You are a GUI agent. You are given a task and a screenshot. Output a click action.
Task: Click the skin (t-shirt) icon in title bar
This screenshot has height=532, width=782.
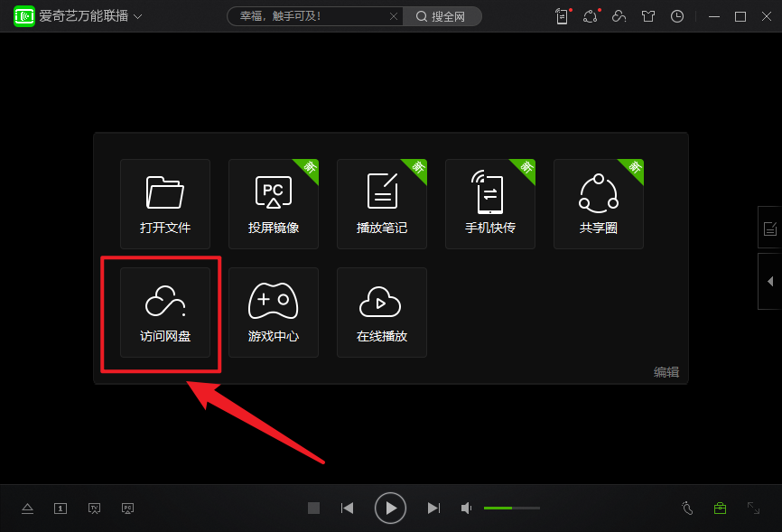click(647, 16)
